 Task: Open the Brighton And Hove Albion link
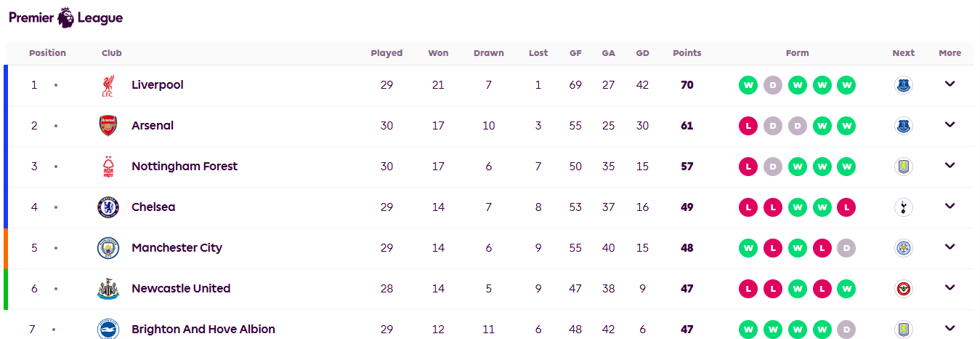tap(203, 330)
